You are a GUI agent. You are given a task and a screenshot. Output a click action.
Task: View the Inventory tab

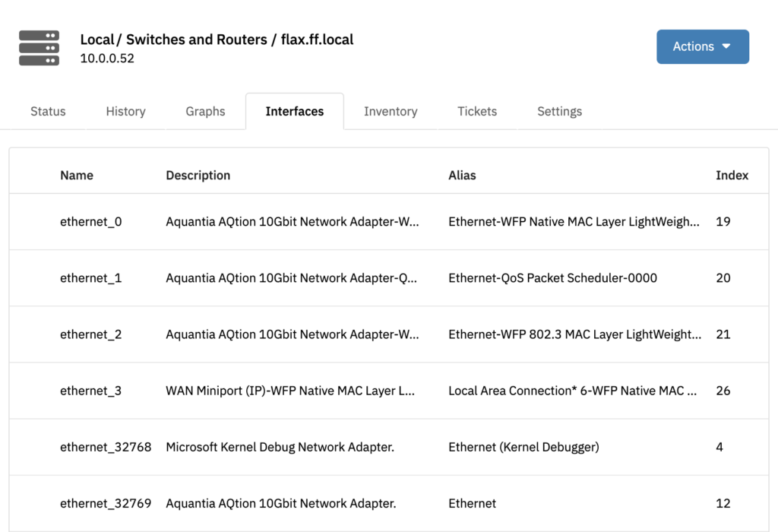[x=391, y=111]
